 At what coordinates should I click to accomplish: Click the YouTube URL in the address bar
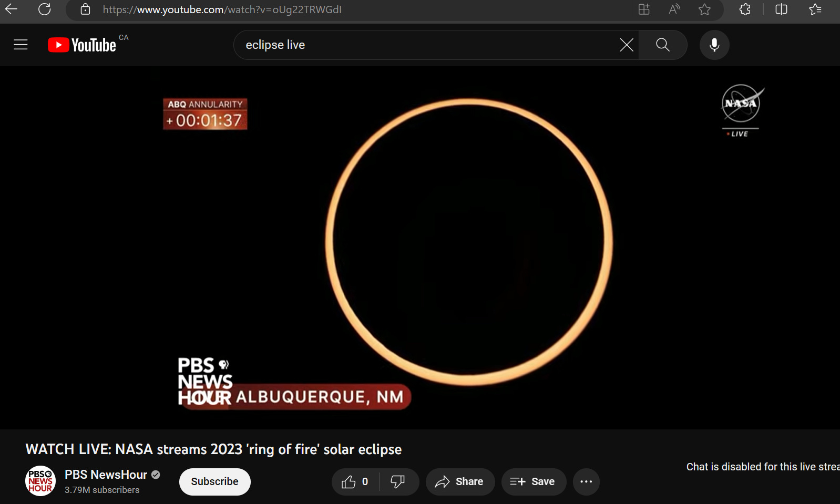pyautogui.click(x=222, y=9)
